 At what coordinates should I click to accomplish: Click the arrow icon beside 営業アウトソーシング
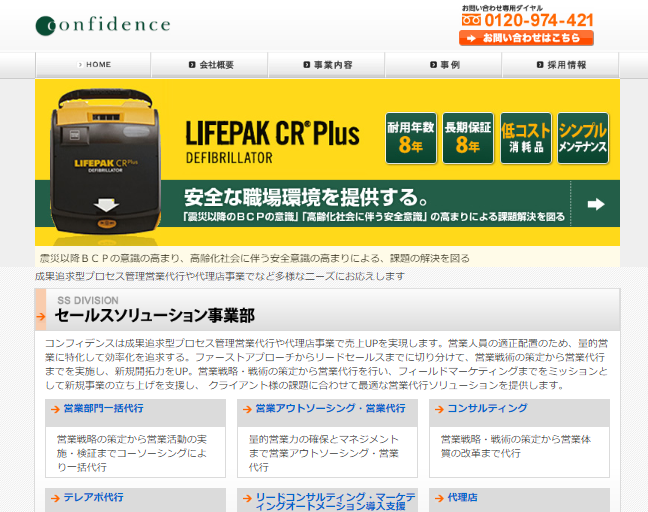click(x=247, y=409)
